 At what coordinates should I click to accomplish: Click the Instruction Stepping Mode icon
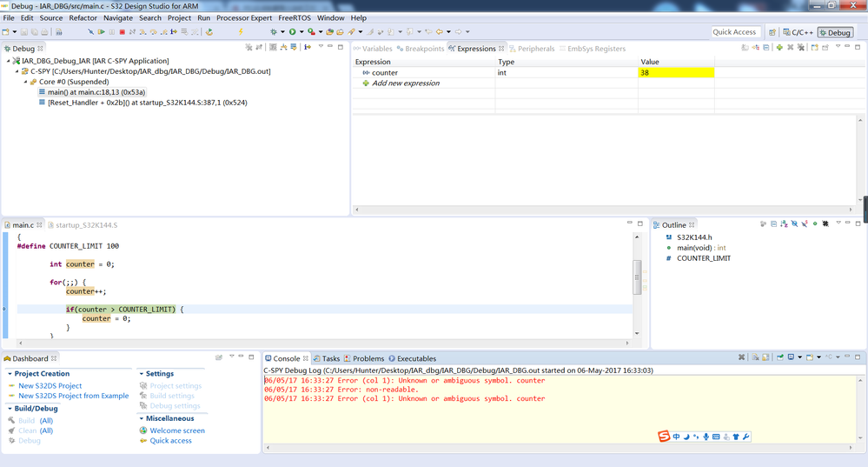pyautogui.click(x=173, y=32)
